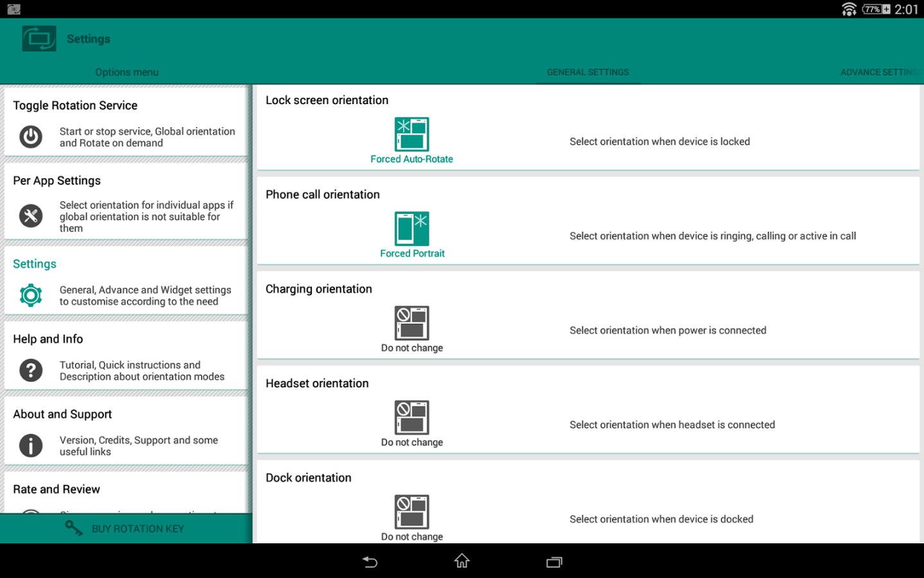
Task: Click the Settings title in the top bar
Action: coord(89,39)
